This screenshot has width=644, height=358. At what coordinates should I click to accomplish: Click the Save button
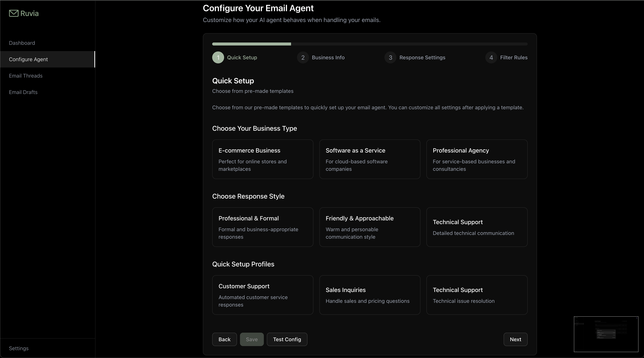(x=252, y=339)
